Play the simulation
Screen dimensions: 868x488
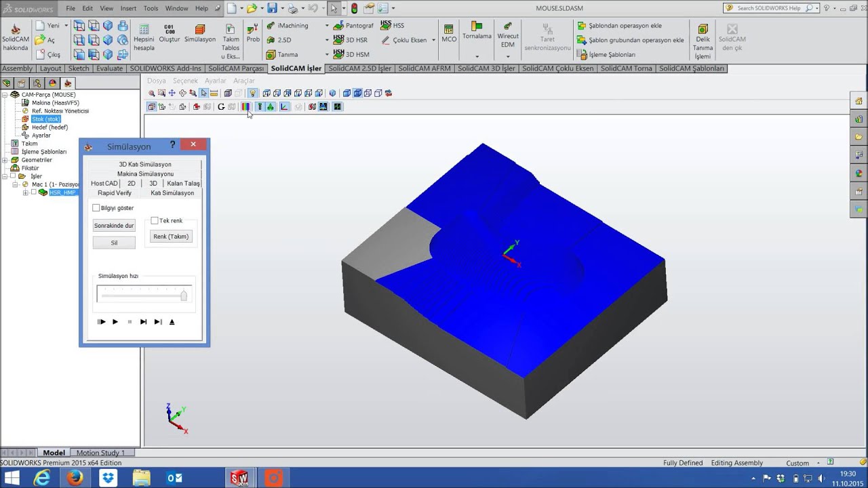tap(115, 322)
